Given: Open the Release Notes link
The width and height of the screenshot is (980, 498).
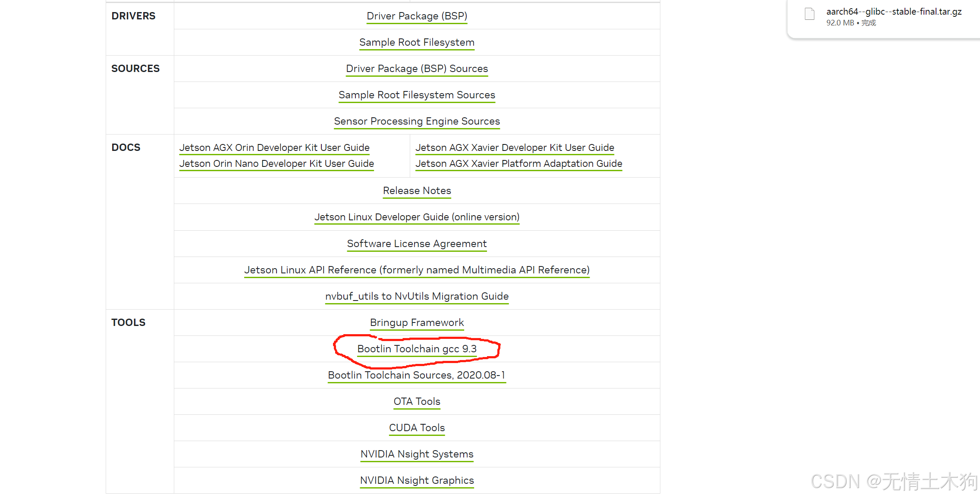Looking at the screenshot, I should click(417, 191).
